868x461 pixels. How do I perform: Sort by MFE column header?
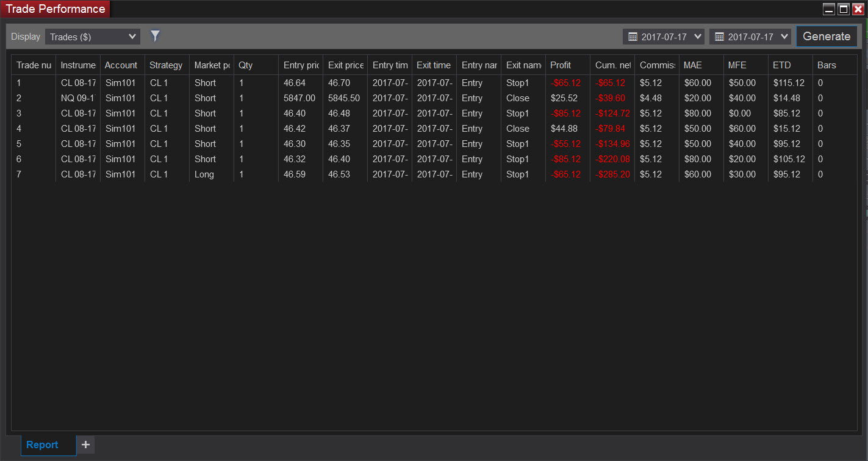(746, 65)
